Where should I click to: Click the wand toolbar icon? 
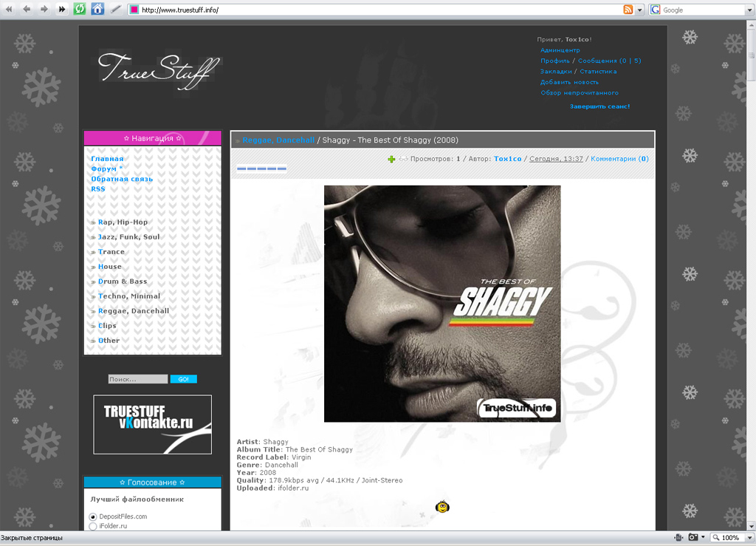click(x=115, y=9)
